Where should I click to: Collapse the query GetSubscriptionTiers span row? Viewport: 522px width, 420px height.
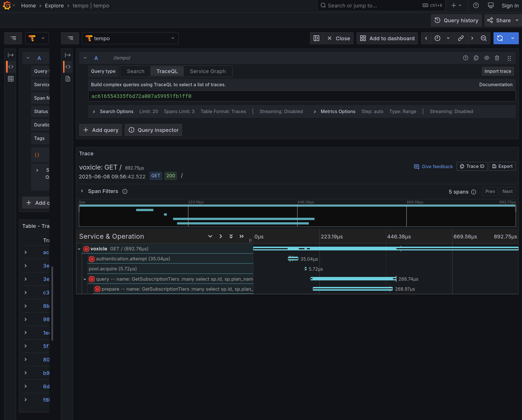[85, 279]
